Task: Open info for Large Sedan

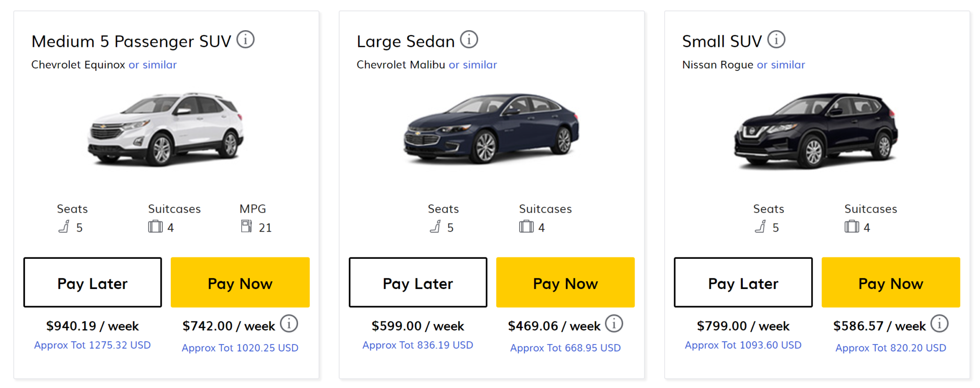Action: [x=468, y=40]
